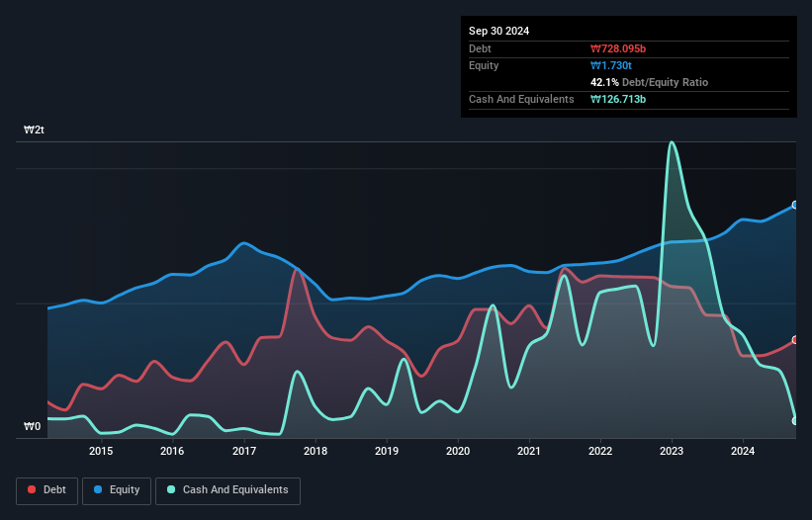Click the Debt row label in tooltip
The height and width of the screenshot is (520, 812).
(480, 48)
